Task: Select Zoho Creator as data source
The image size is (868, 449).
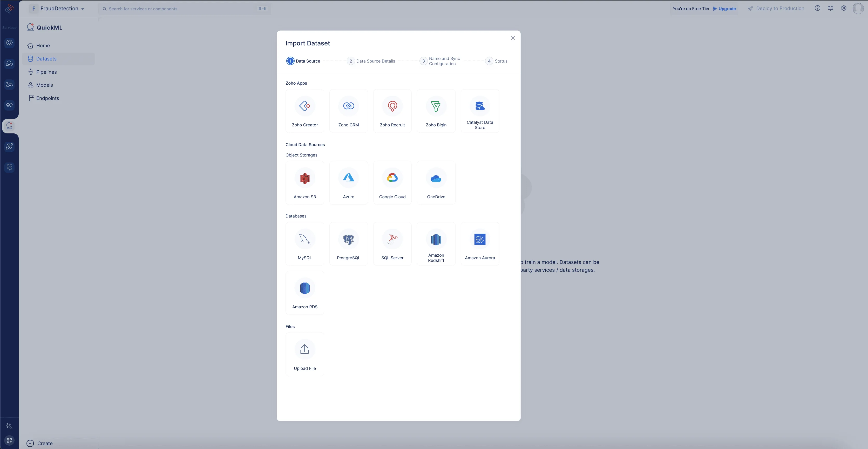Action: coord(305,111)
